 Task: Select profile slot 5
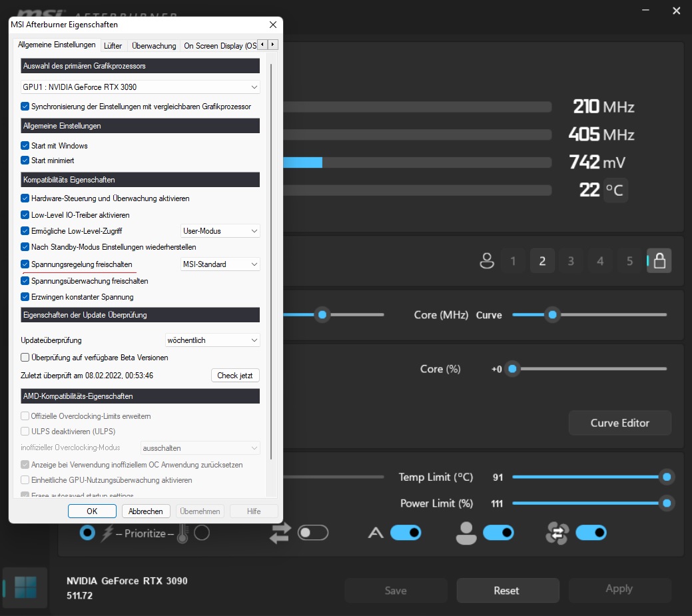tap(630, 261)
